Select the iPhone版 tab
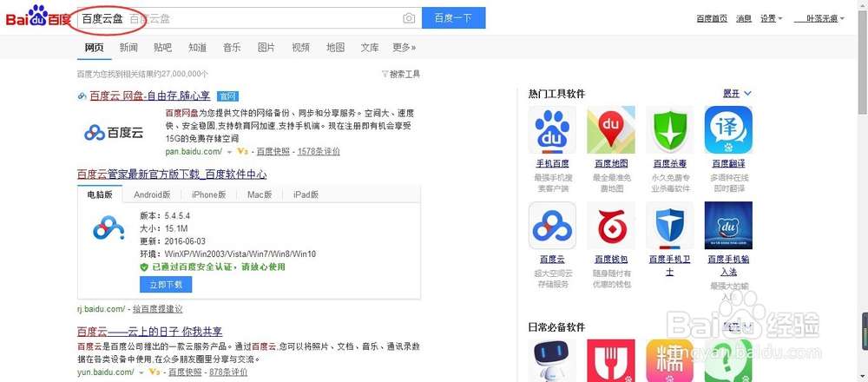 [209, 194]
